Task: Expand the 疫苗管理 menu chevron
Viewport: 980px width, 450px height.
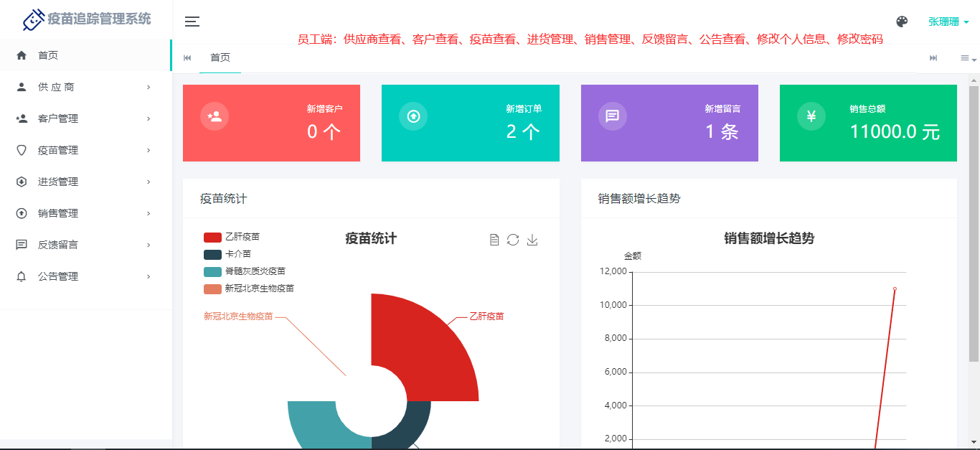Action: coord(149,150)
